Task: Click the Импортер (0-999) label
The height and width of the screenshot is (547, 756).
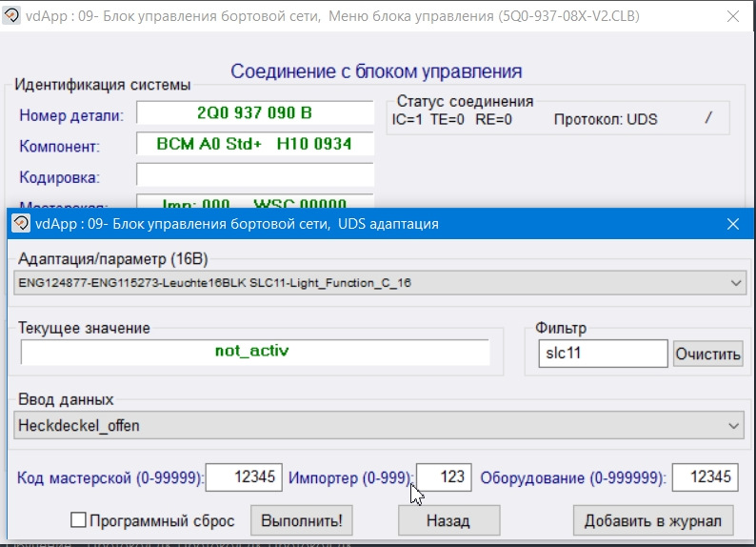Action: [x=351, y=478]
